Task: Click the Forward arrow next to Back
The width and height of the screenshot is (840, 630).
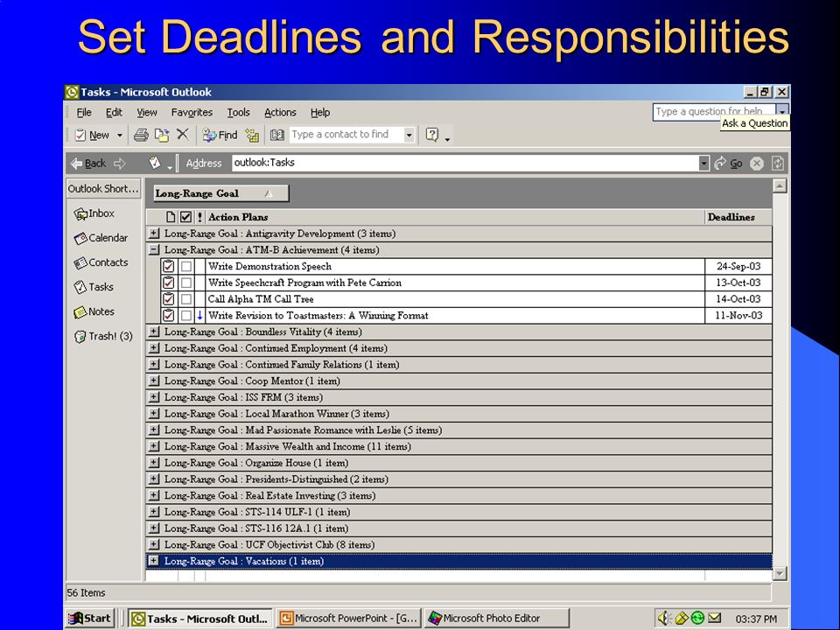Action: (x=120, y=164)
